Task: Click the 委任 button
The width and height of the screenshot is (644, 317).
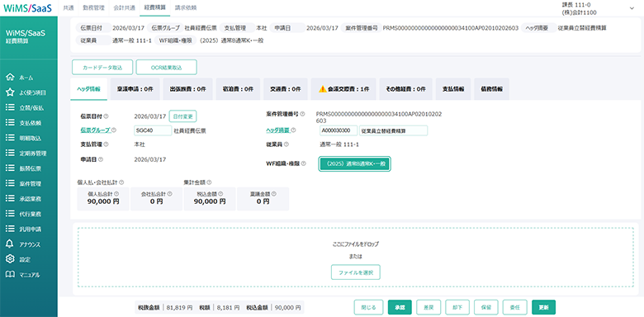Action: click(515, 307)
